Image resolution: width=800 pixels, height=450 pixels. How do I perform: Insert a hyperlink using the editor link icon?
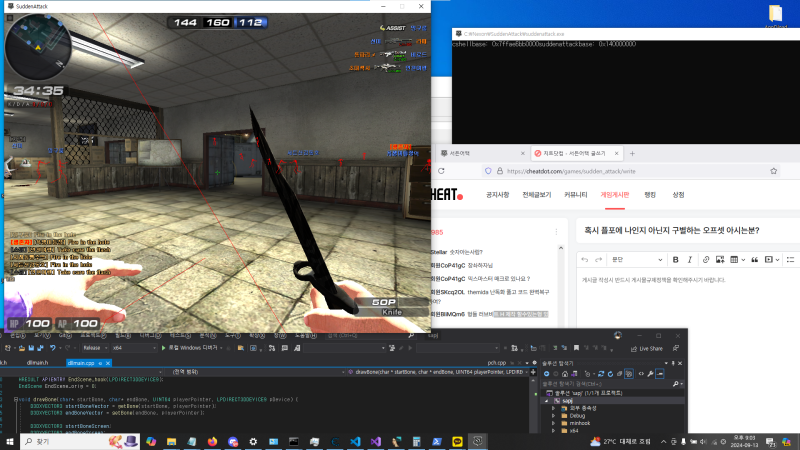coord(706,259)
